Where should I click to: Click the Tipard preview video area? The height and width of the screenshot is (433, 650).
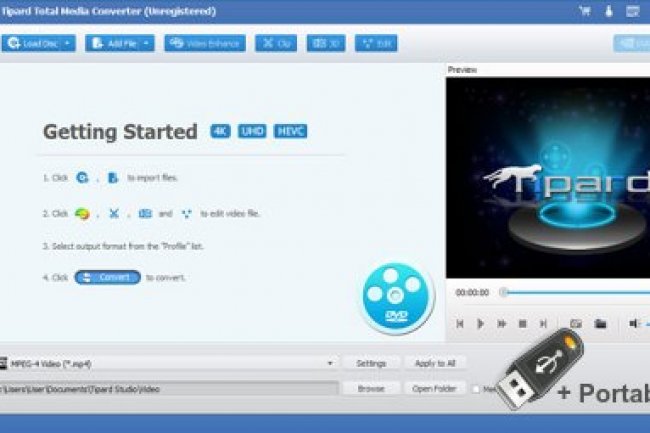548,178
